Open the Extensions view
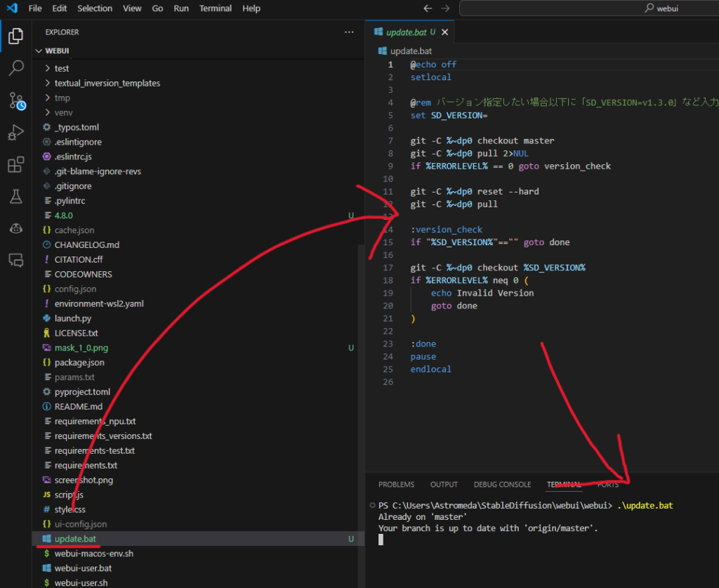 (16, 164)
